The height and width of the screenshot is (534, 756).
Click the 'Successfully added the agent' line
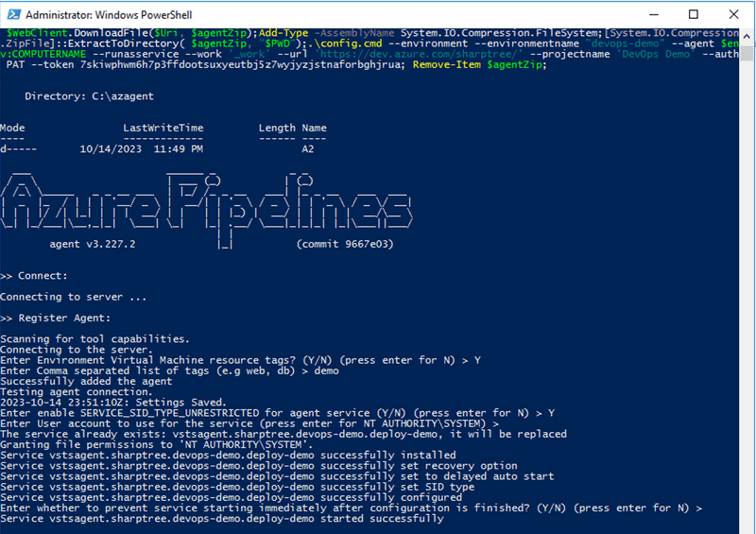[86, 381]
